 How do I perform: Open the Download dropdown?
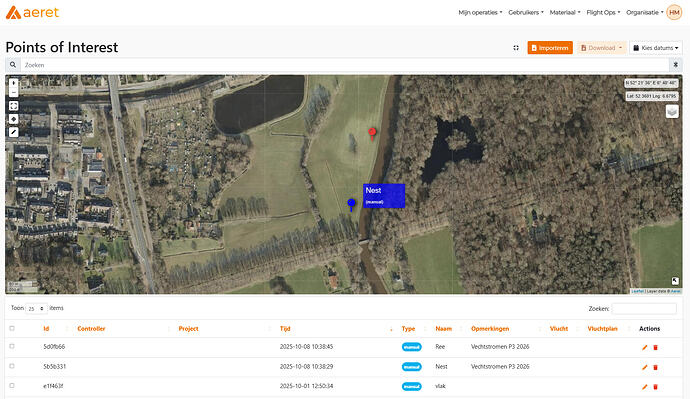click(601, 48)
